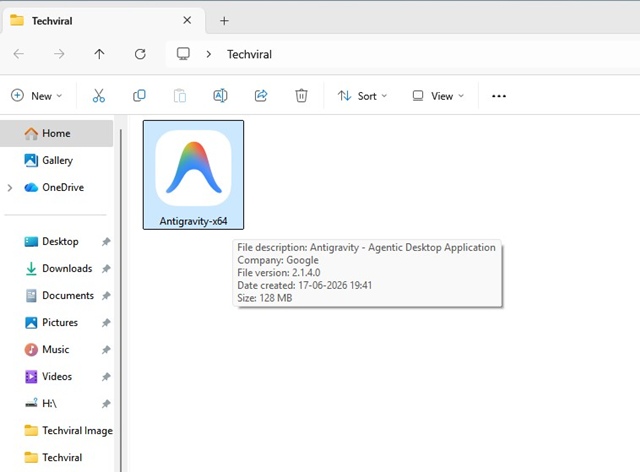
Task: Open Pictures in quick access
Action: click(x=56, y=322)
